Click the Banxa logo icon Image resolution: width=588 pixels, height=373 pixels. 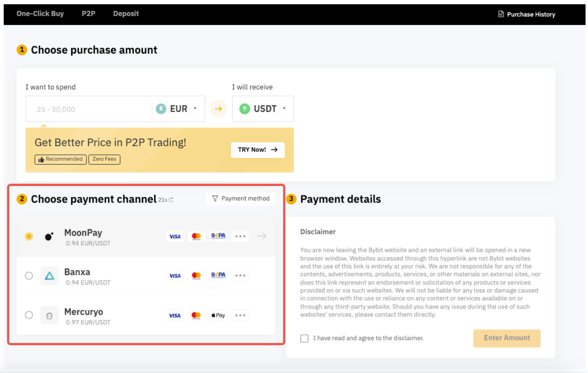click(x=49, y=276)
